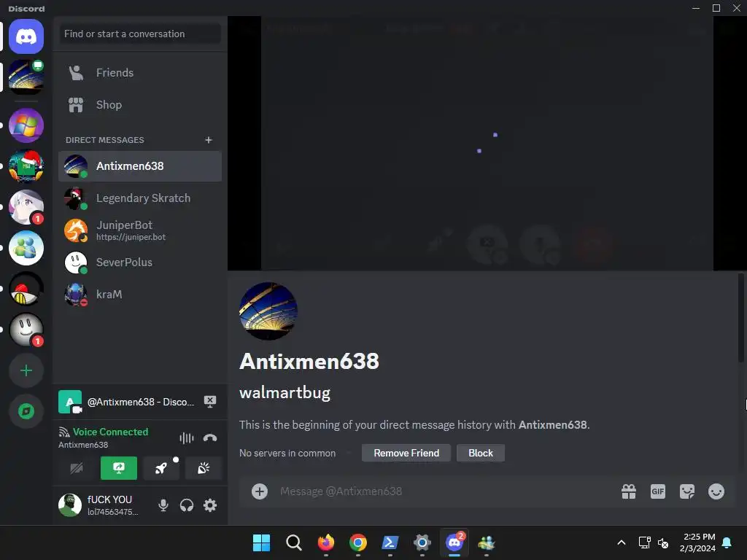Viewport: 747px width, 560px height.
Task: Toggle camera with the video icon
Action: point(76,468)
